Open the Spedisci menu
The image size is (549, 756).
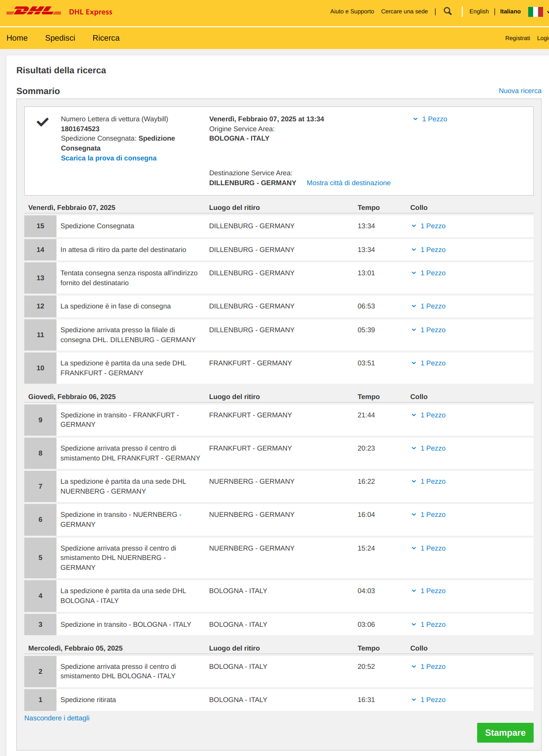pyautogui.click(x=60, y=38)
